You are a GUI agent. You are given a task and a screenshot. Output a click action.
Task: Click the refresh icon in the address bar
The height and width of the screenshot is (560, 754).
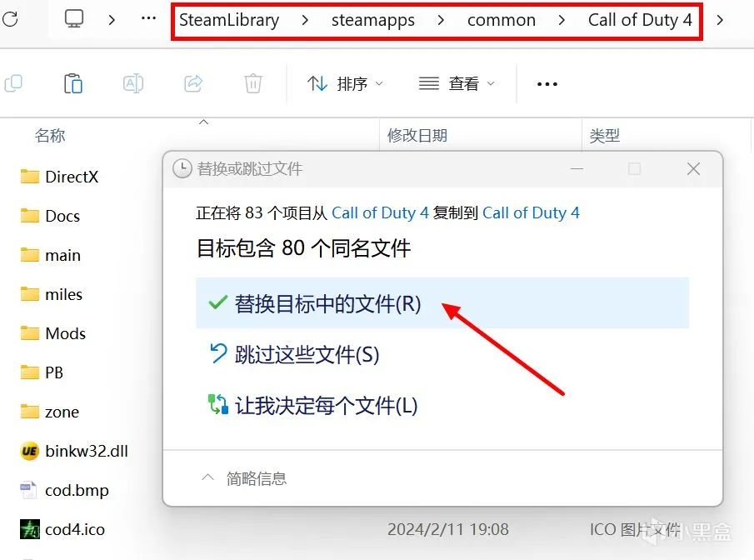pos(10,19)
